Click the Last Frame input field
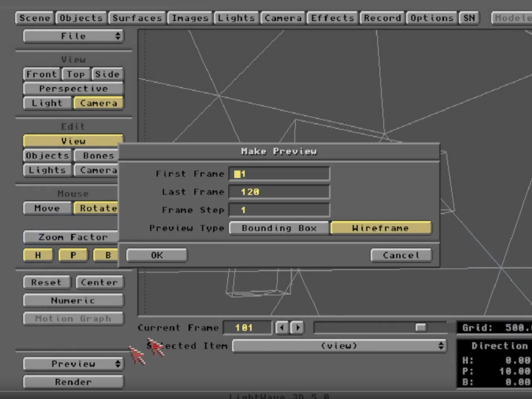532x399 pixels. (x=279, y=192)
